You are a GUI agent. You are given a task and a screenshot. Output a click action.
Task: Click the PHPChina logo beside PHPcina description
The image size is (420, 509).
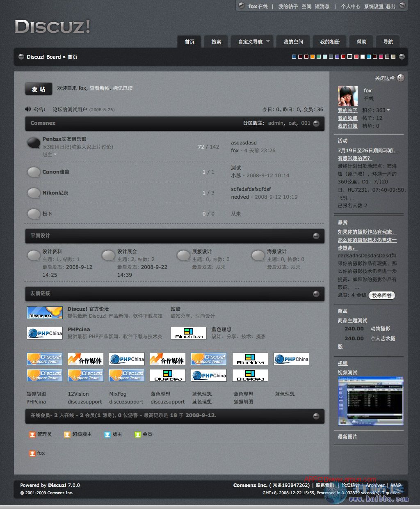point(45,333)
